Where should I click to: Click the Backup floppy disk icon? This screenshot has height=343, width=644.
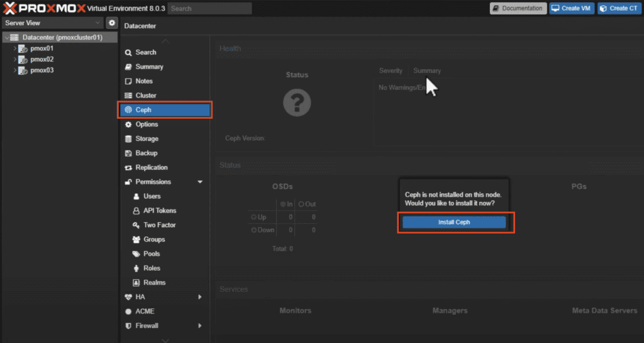point(128,153)
